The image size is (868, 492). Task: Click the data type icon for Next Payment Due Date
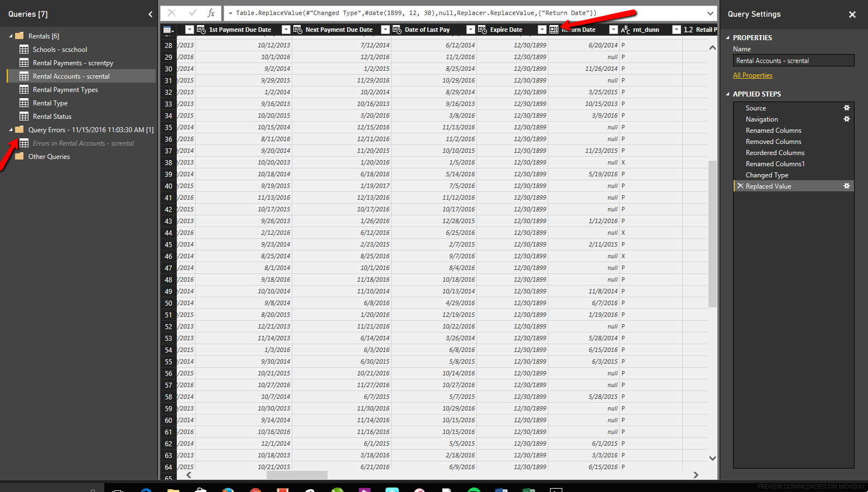(x=298, y=30)
